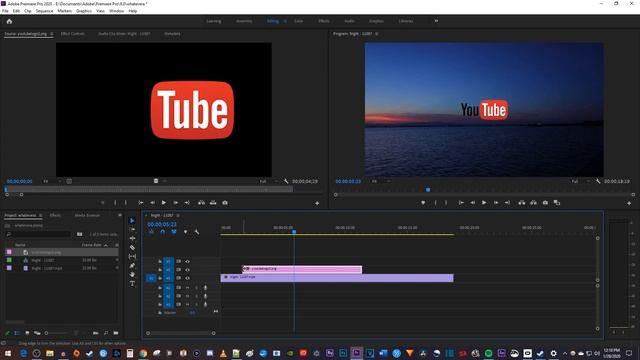Click the Home icon
The height and width of the screenshot is (360, 640).
click(x=9, y=21)
